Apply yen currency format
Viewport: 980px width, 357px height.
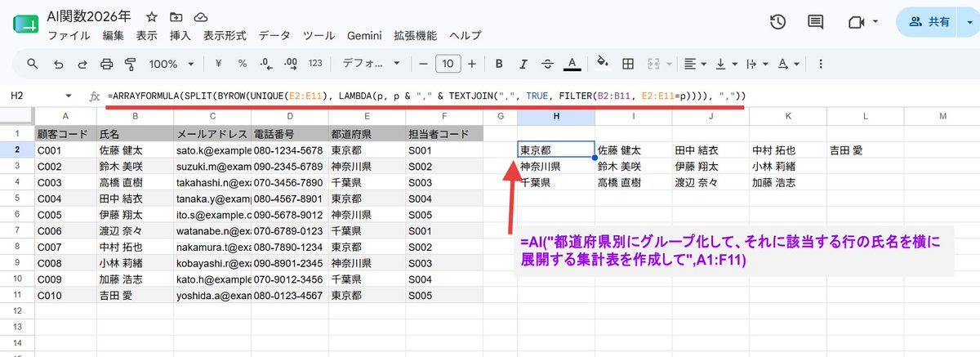(219, 64)
